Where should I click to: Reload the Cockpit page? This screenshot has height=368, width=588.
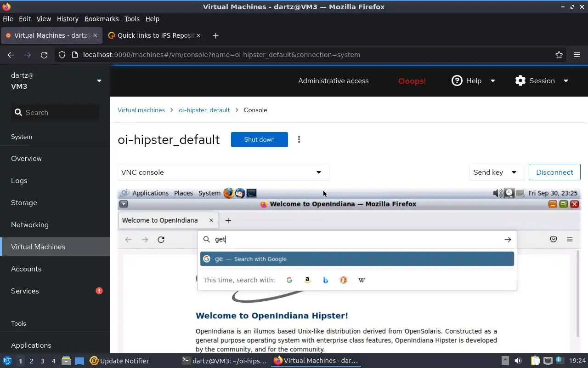tap(44, 55)
